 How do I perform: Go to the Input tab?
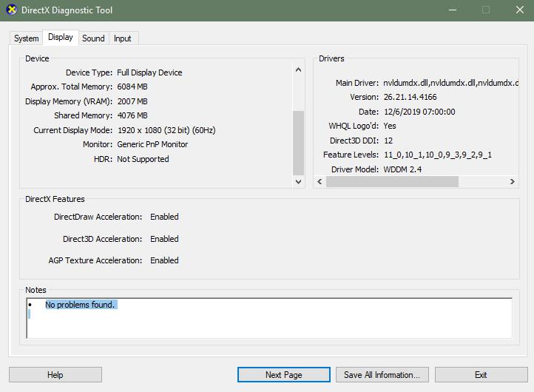coord(123,38)
